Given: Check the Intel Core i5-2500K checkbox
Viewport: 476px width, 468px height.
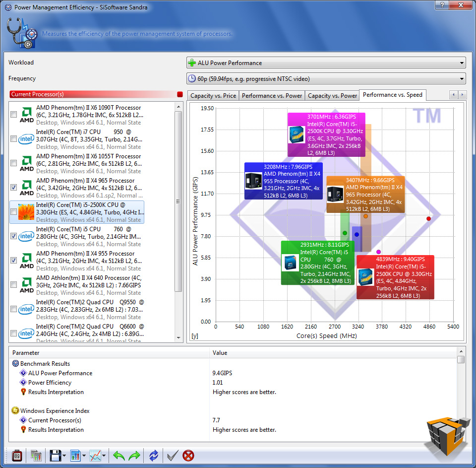Looking at the screenshot, I should (x=14, y=212).
